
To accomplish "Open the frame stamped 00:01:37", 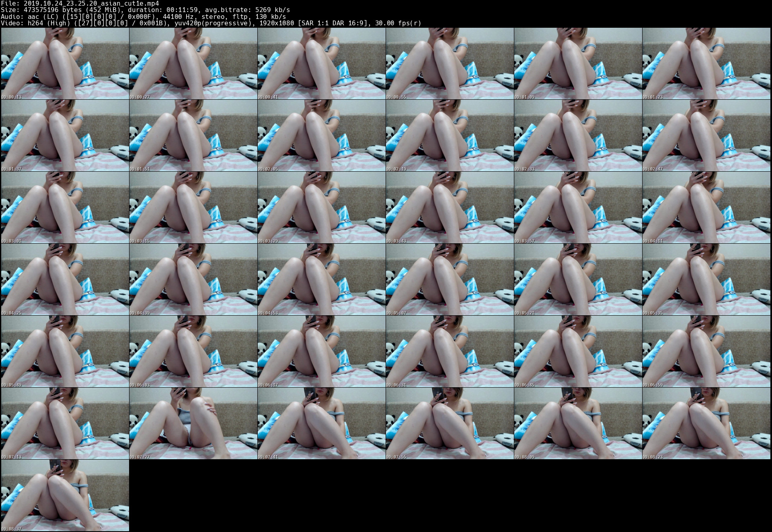I will 65,136.
